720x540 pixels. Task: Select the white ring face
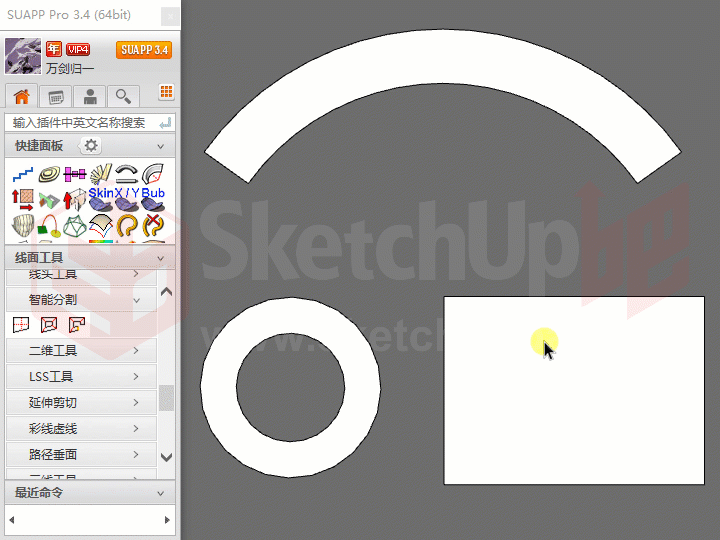218,387
